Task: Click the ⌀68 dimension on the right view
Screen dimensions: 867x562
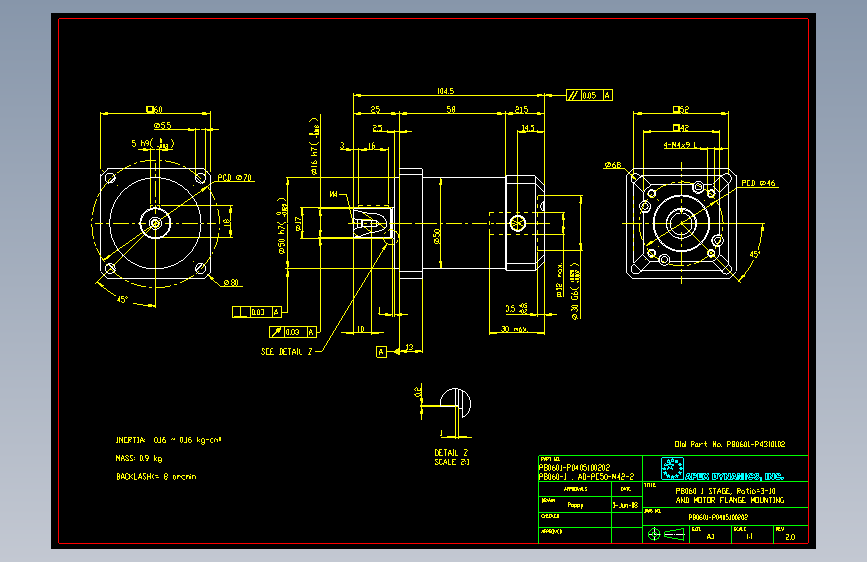Action: coord(613,165)
